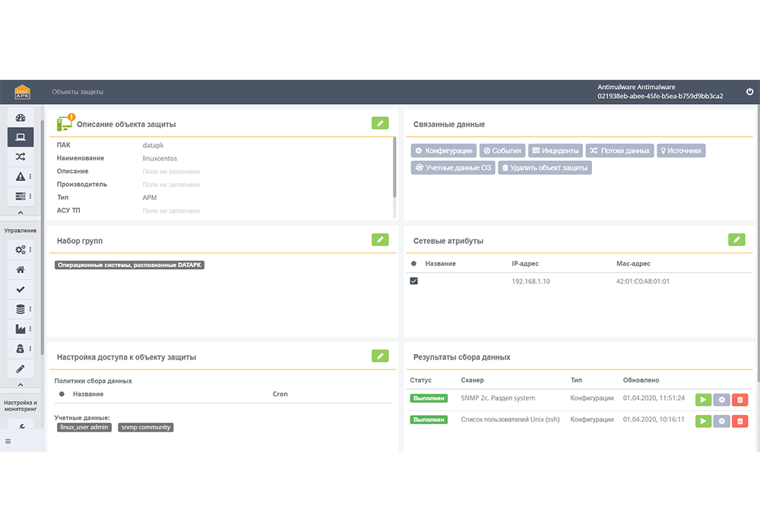Viewport: 760px width, 532px height.
Task: Collapse the top sidebar section chevron
Action: point(21,214)
